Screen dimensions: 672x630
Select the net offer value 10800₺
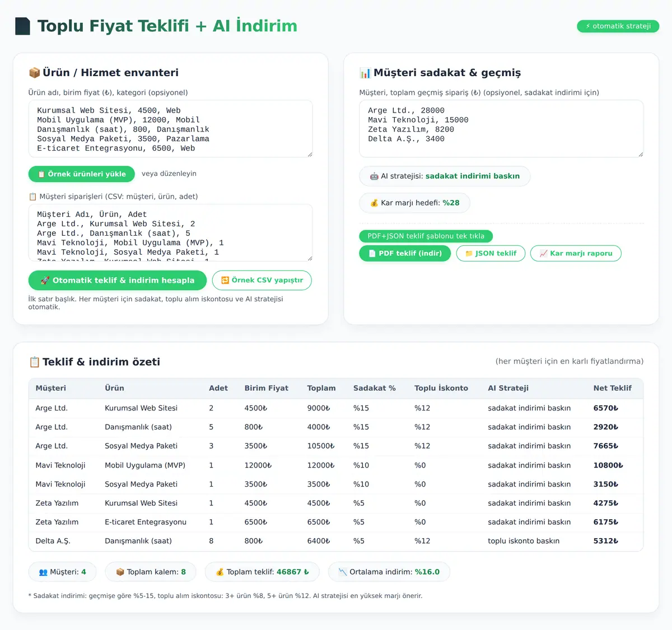(x=608, y=465)
